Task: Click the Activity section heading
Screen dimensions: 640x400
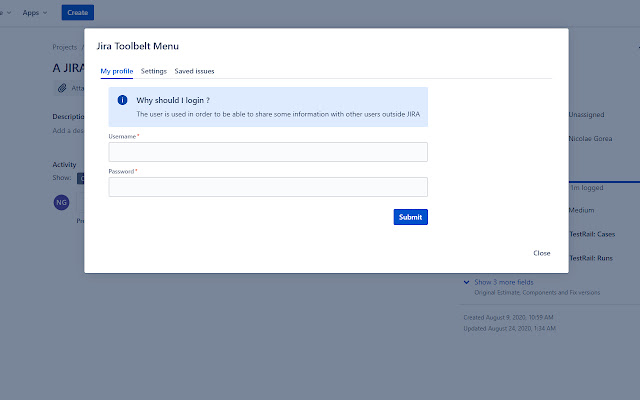Action: 64,164
